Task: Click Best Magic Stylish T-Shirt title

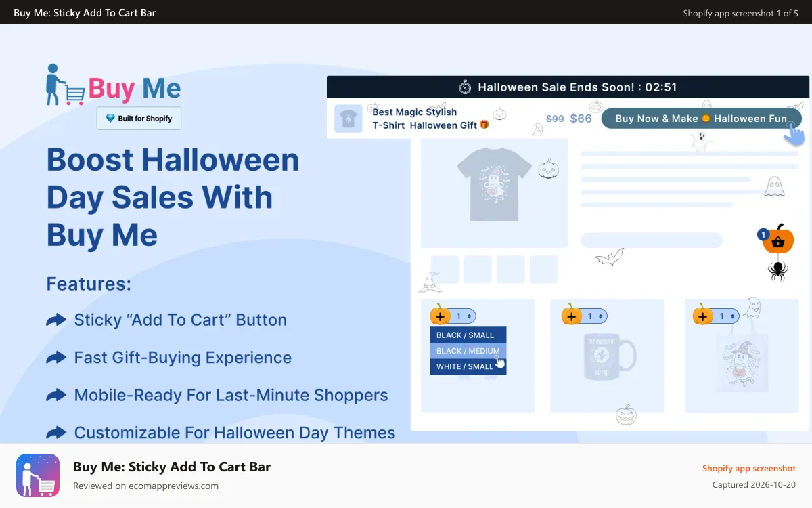Action: pos(430,119)
